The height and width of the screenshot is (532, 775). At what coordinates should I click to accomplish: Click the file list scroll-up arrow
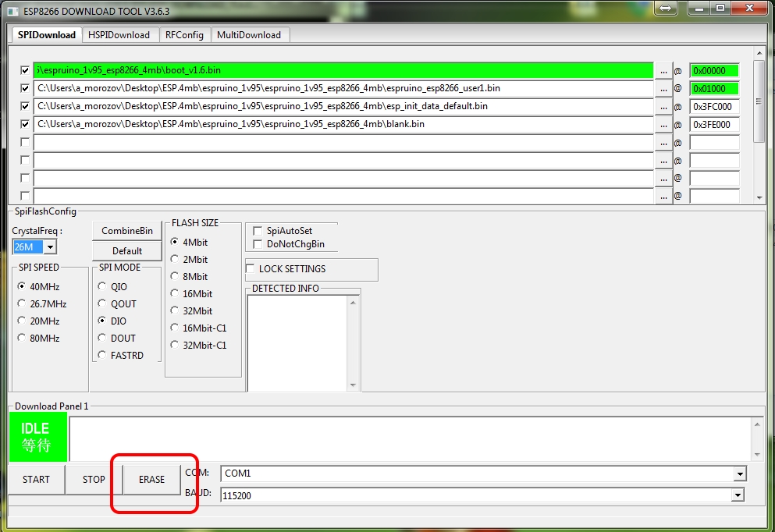(x=759, y=53)
